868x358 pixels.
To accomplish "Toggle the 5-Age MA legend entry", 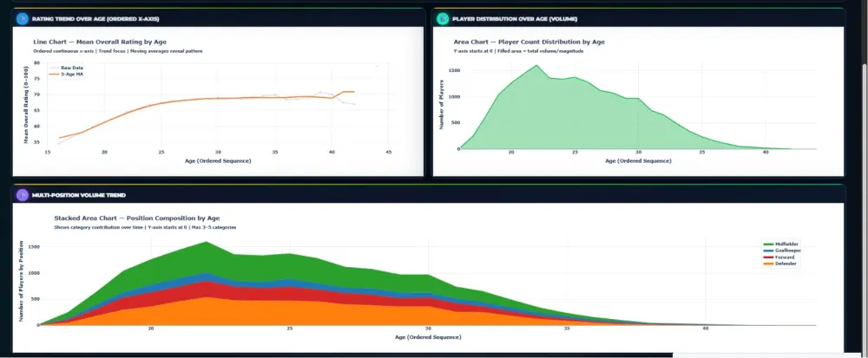I will (66, 74).
